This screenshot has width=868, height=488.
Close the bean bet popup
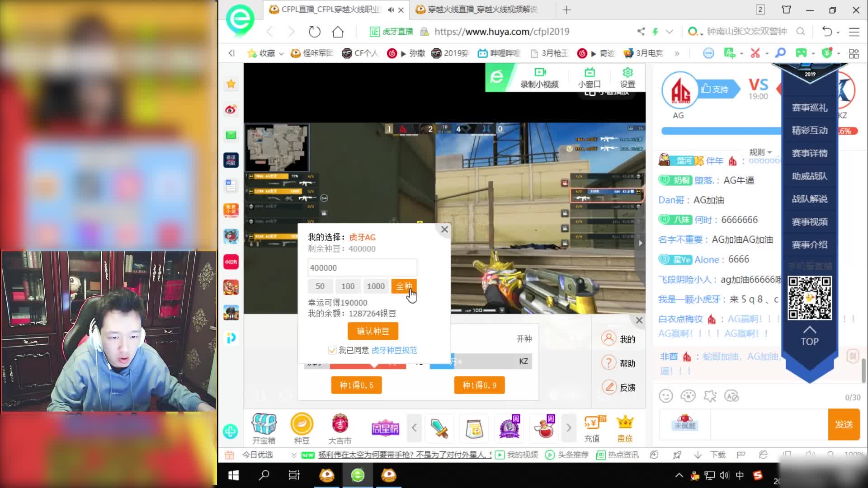click(444, 230)
